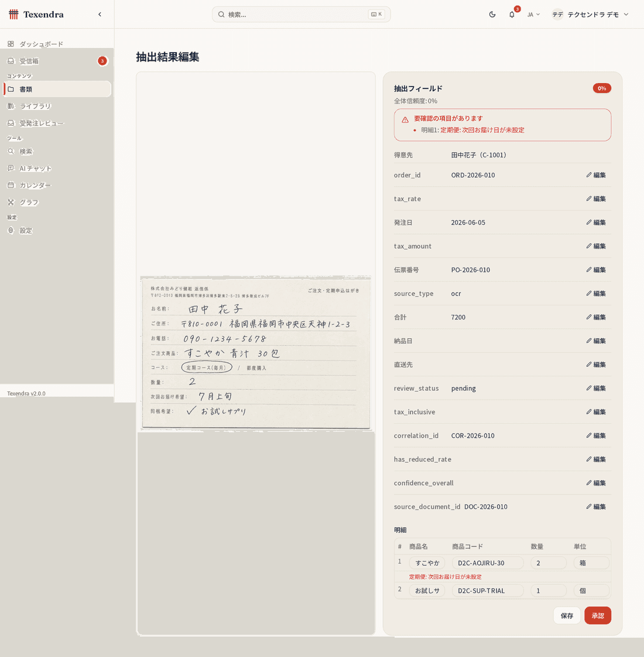Screen dimensions: 644x657
Task: Edit the tax_inclusive field
Action: click(596, 412)
